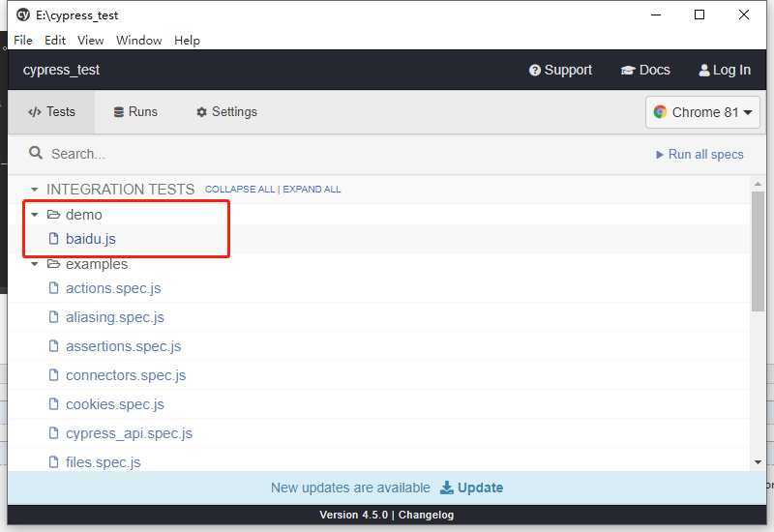Click Run all specs
This screenshot has width=774, height=532.
click(700, 155)
